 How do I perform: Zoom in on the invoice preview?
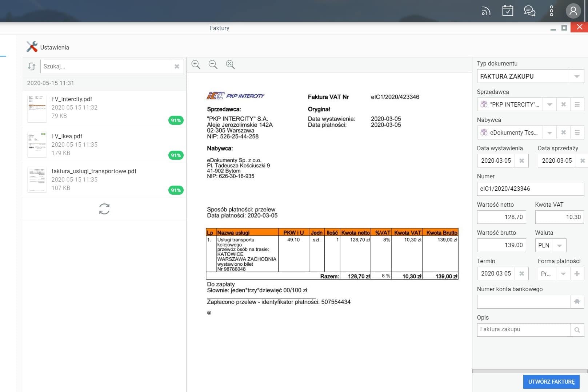point(196,64)
